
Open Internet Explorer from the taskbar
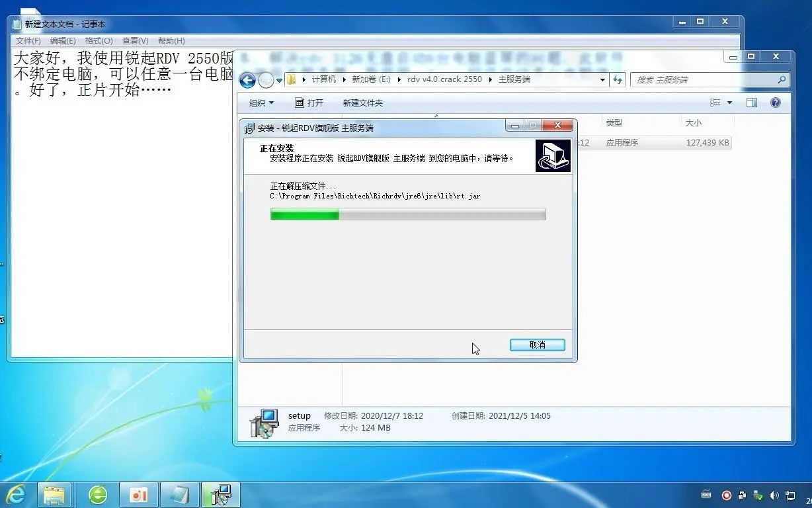pos(16,494)
